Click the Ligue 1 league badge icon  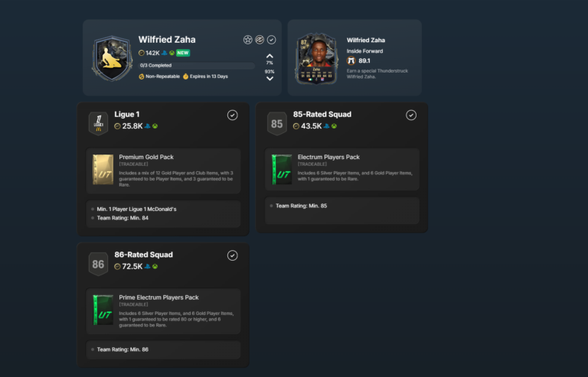tap(98, 124)
